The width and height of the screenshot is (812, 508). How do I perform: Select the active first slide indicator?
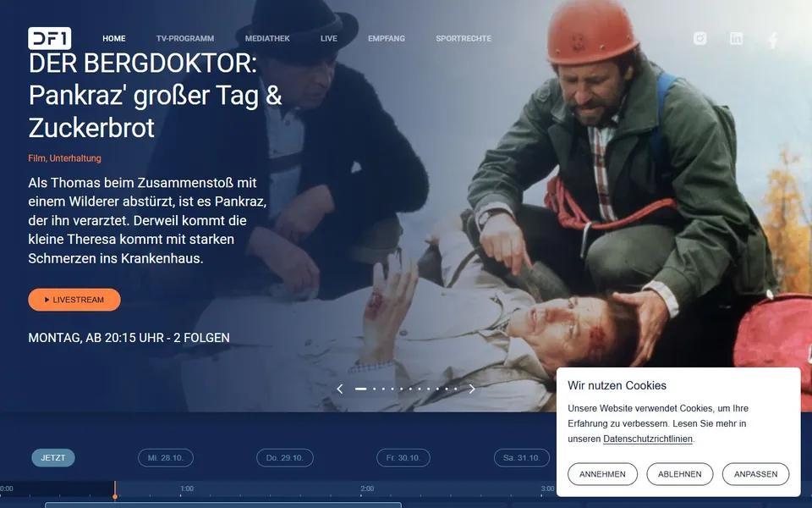[x=360, y=389]
